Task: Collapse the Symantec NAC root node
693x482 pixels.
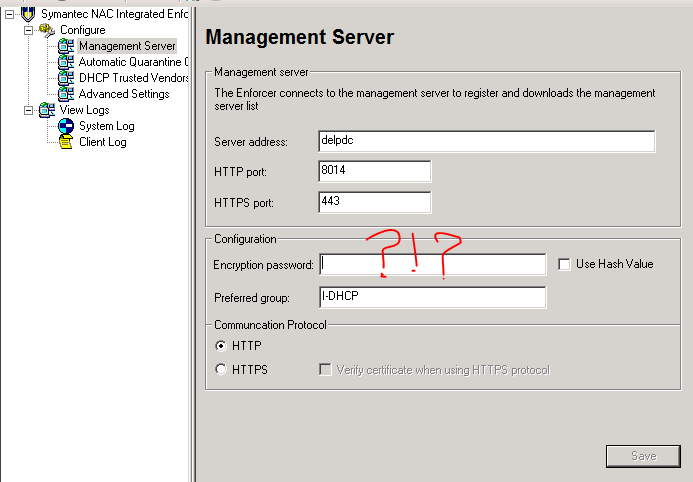Action: [x=9, y=15]
